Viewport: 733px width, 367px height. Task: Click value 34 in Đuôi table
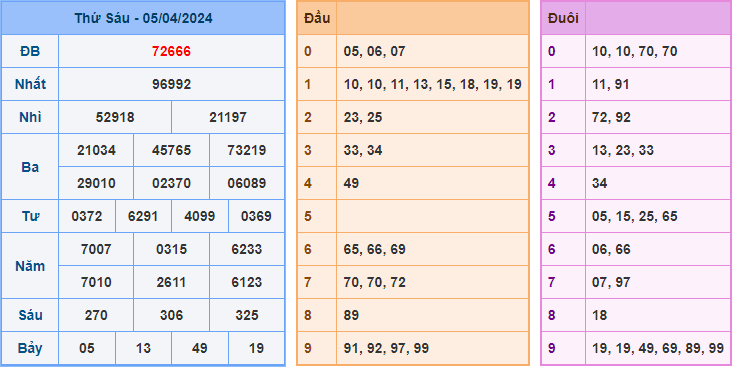(600, 183)
